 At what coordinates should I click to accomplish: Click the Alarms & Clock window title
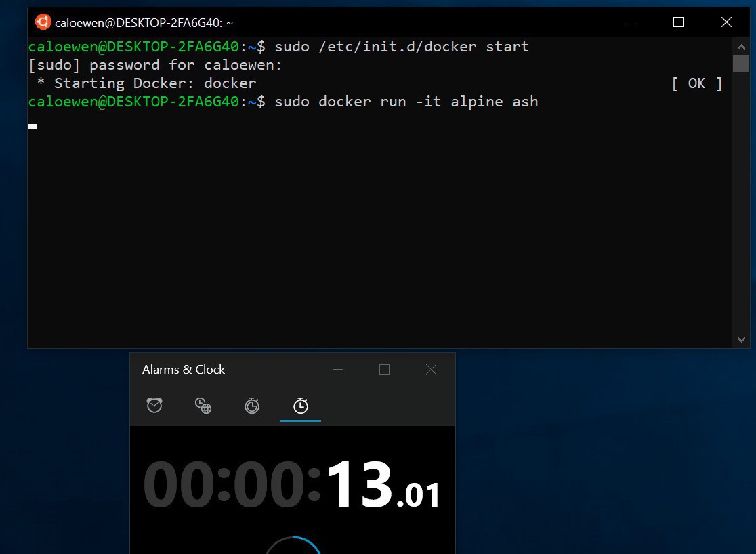tap(183, 370)
